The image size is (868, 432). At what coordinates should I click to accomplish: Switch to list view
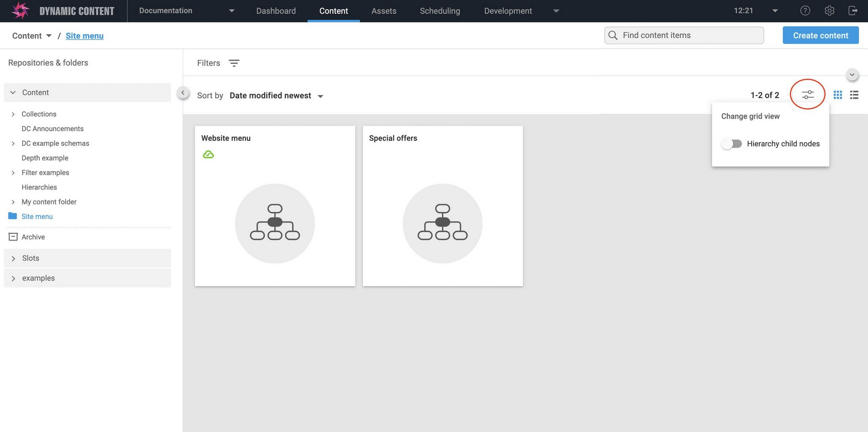[854, 95]
